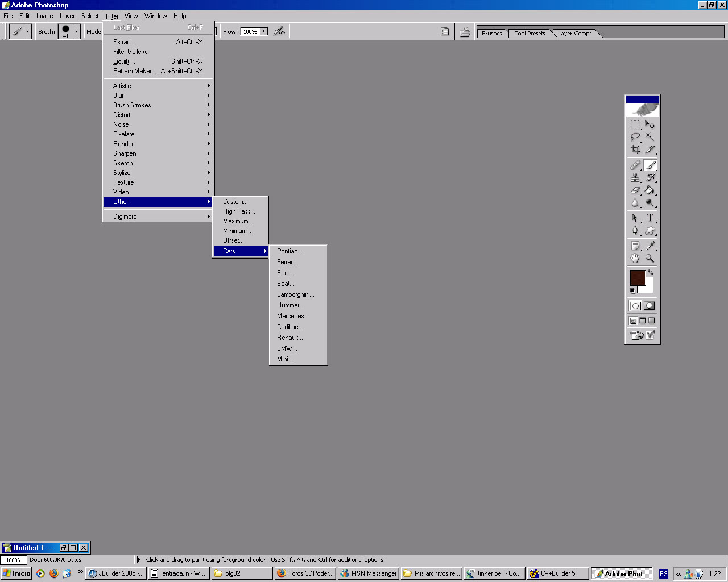Screen dimensions: 728x582
Task: Click the ES language indicator
Action: [x=663, y=574]
